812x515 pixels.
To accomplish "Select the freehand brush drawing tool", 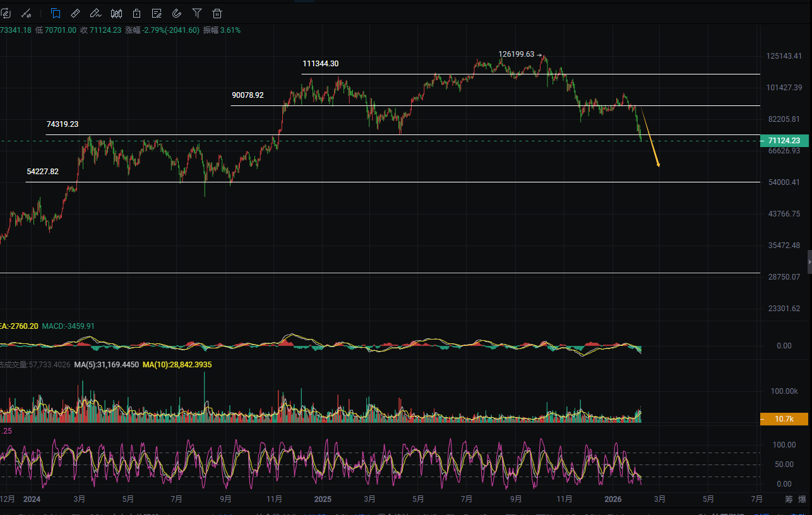I will 95,13.
